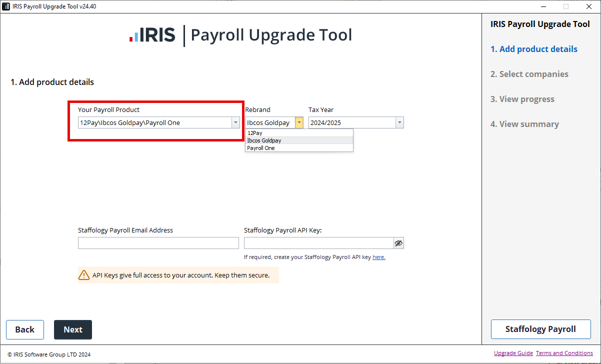Select Ibcos Goldpay in Rebrand list
Screen dimensions: 601x364
click(x=299, y=140)
